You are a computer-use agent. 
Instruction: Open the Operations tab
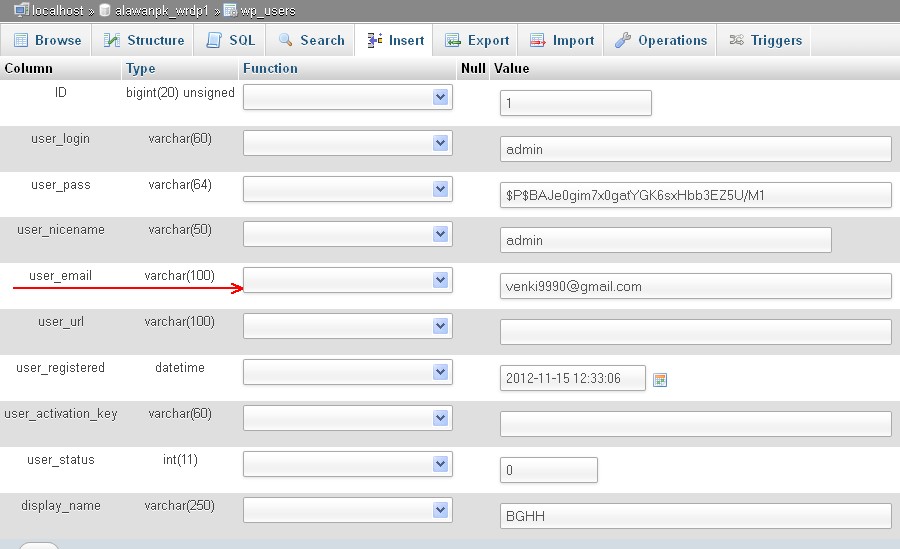click(661, 40)
